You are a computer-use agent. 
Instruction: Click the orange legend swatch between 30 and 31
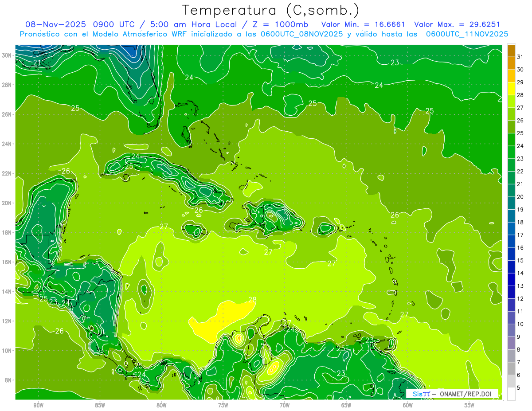pyautogui.click(x=511, y=63)
